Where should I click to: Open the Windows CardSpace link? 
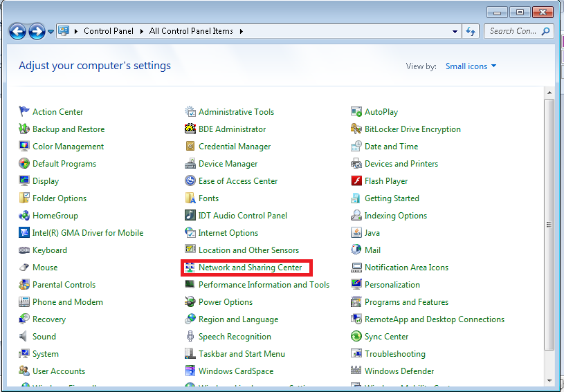coord(235,371)
